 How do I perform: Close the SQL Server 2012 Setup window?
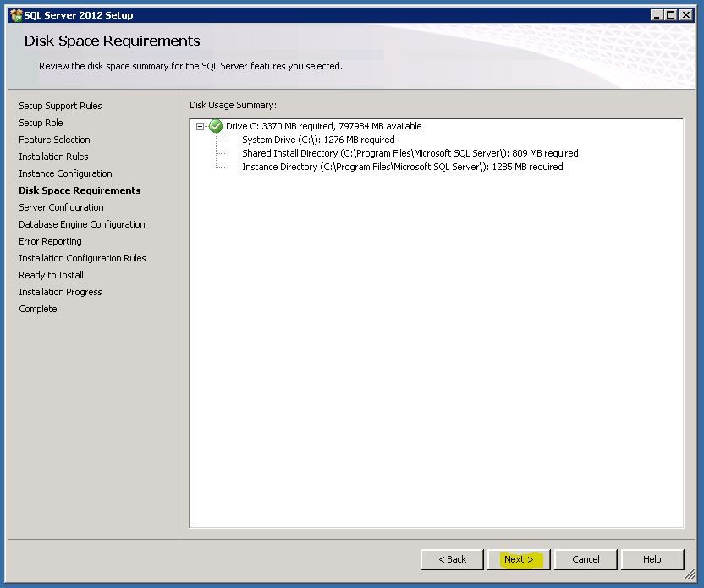coord(685,15)
